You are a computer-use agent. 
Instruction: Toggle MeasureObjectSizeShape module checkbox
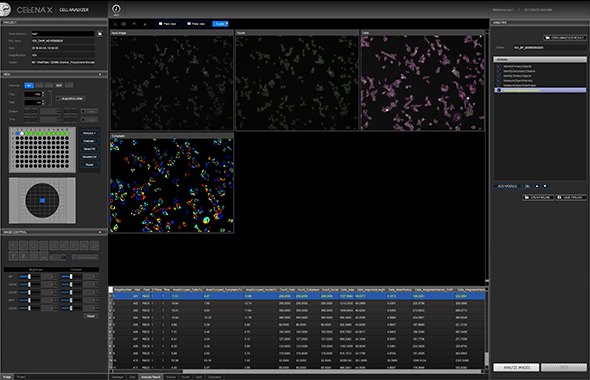[x=499, y=85]
